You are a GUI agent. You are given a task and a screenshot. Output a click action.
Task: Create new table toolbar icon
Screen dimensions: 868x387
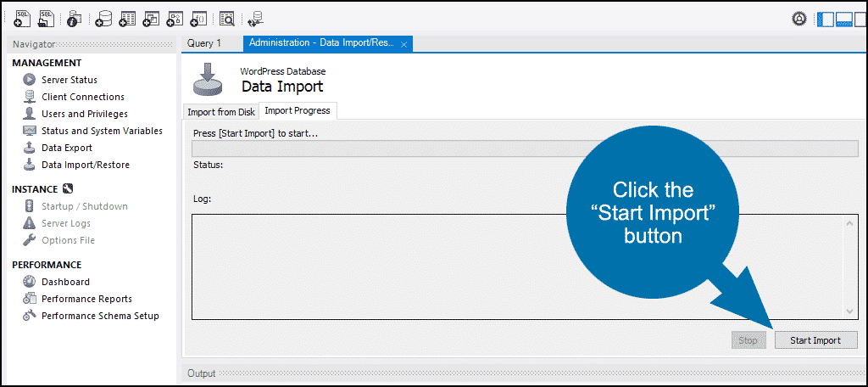tap(127, 19)
